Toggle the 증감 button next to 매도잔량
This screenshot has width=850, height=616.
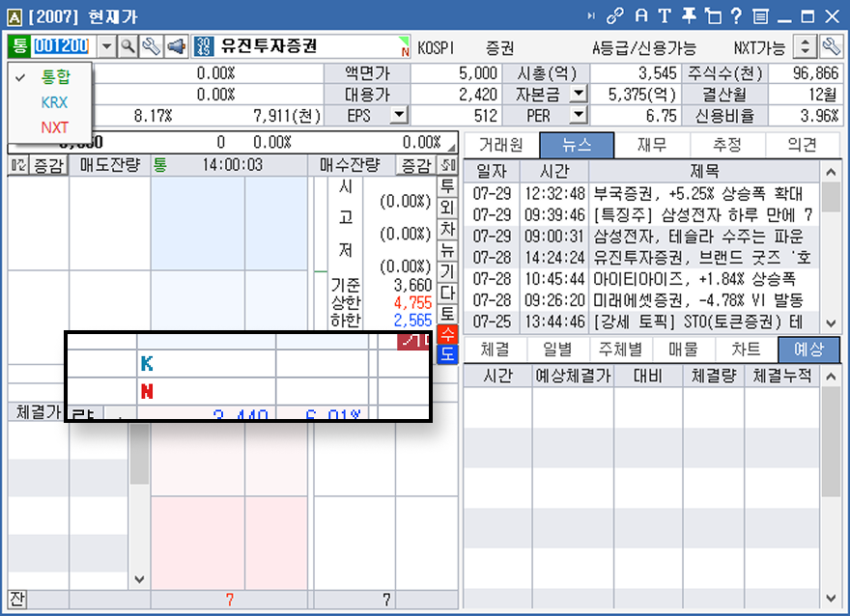[x=48, y=165]
